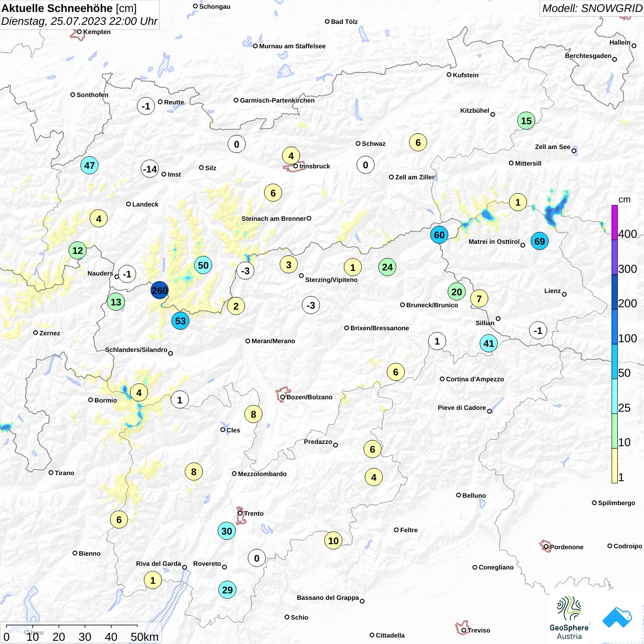Viewport: 644px width, 644px height.
Task: Select the 69 marker near Matrei in Osttirol
Action: tap(540, 241)
